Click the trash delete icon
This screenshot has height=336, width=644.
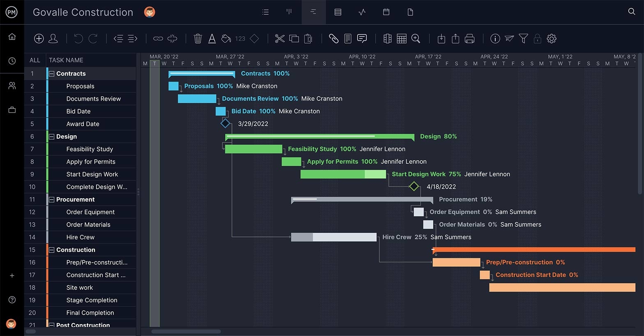pos(198,39)
